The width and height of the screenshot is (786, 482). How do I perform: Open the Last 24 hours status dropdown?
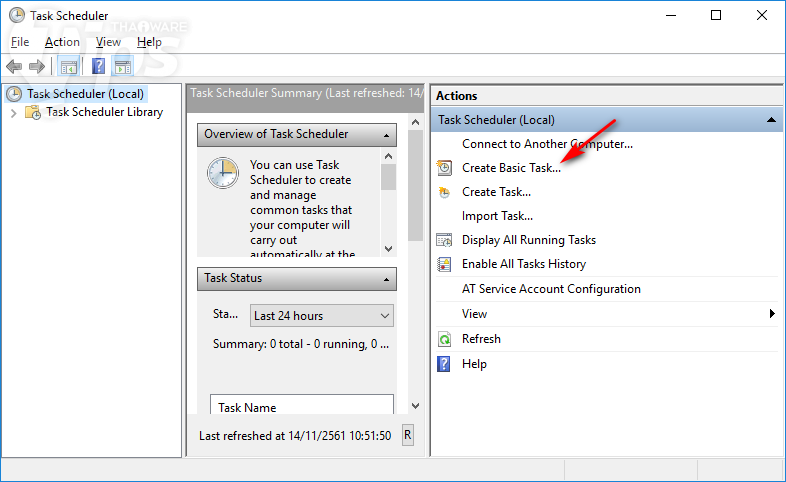pos(321,316)
